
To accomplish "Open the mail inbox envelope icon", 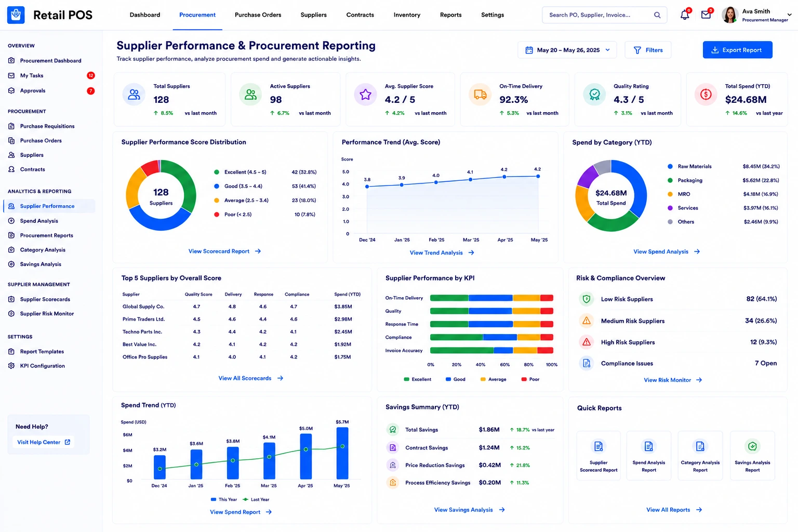I will pos(706,15).
